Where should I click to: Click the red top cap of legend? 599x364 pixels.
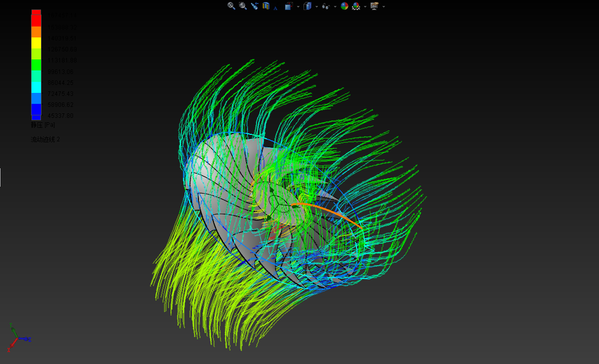tap(36, 12)
